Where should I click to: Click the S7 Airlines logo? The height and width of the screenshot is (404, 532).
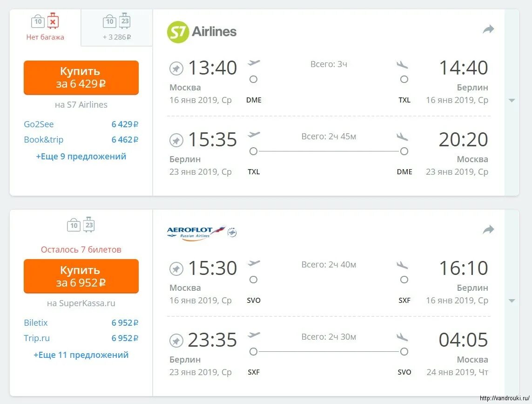coord(202,32)
